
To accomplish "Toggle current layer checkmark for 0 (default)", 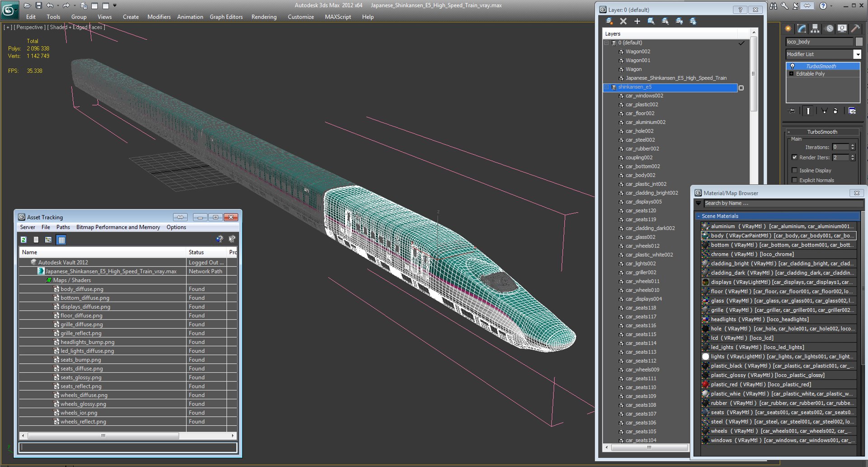I will [741, 43].
